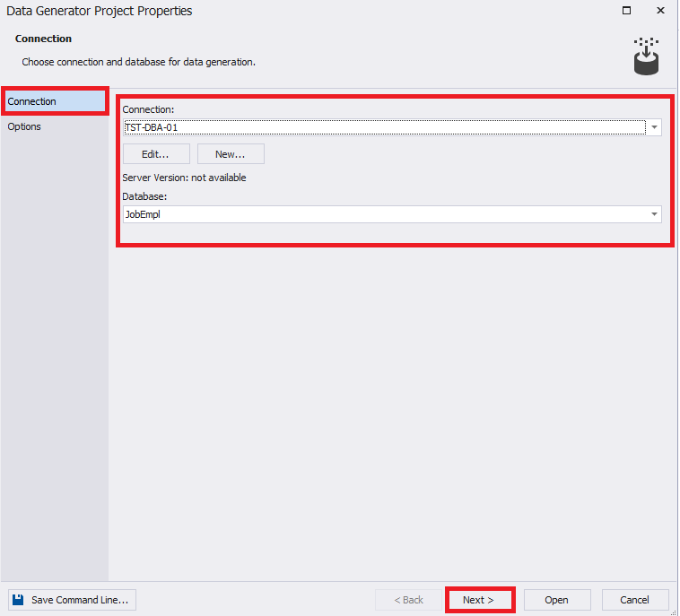Open the Options page in sidebar
Viewport: 680px width, 616px height.
point(24,126)
